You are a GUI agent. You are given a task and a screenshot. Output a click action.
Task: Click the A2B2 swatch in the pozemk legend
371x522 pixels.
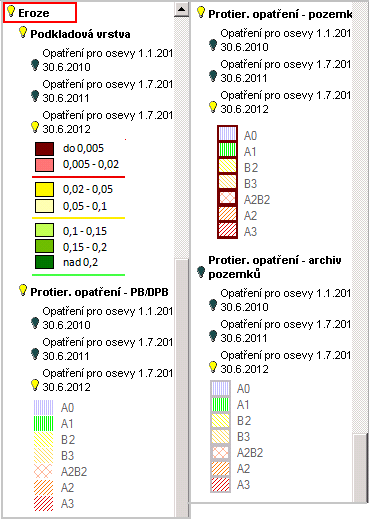(x=227, y=198)
